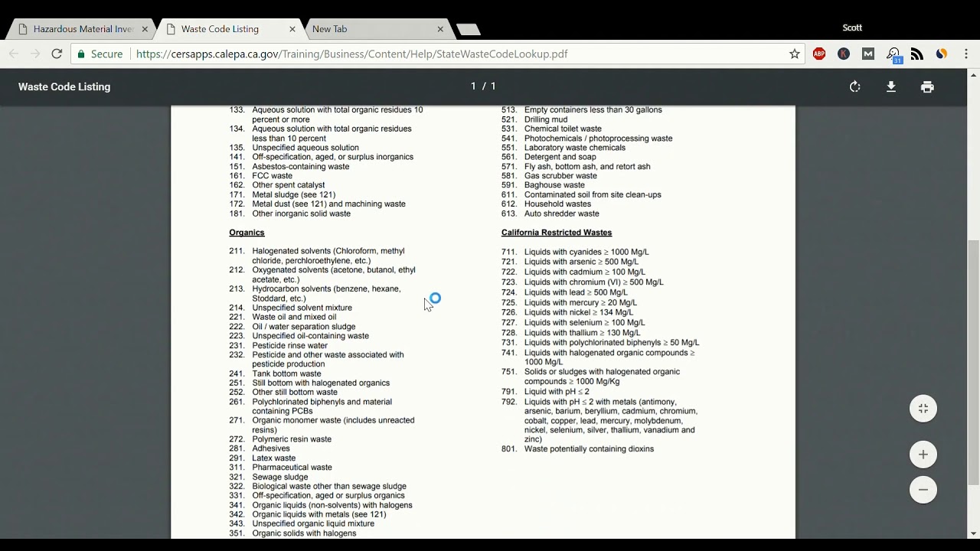Screen dimensions: 980x551
Task: Download the PDF using the download icon
Action: pos(891,86)
